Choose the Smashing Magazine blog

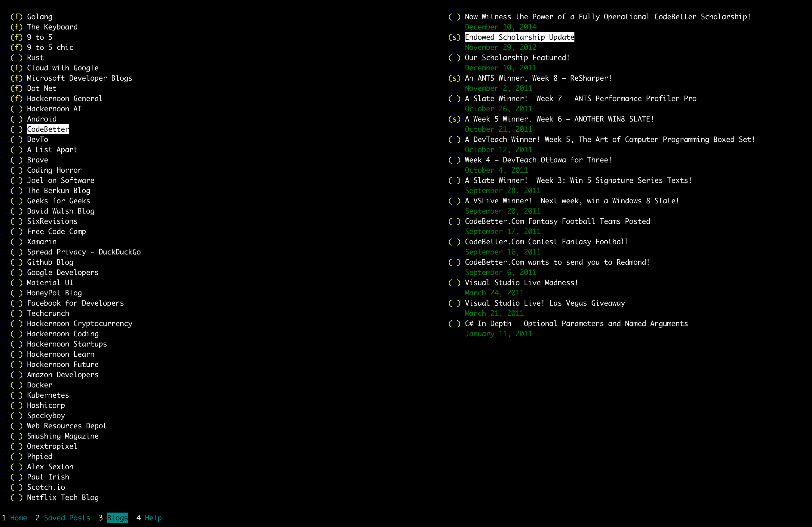(x=63, y=436)
